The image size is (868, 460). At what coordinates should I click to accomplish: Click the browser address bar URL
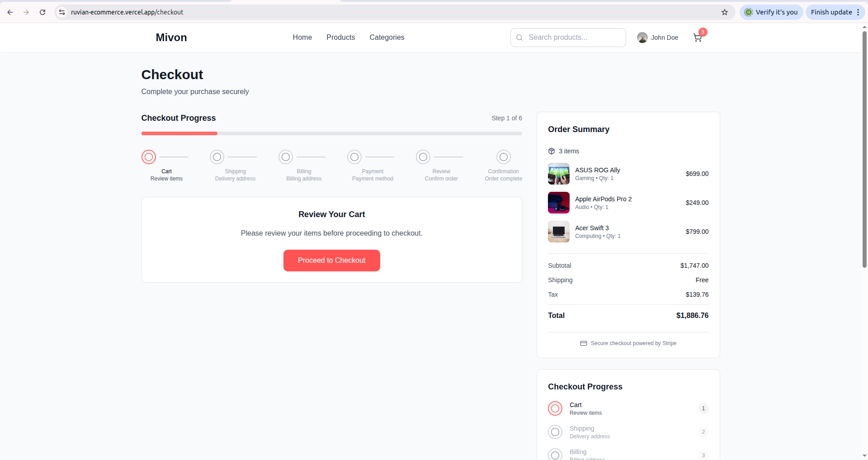[127, 12]
